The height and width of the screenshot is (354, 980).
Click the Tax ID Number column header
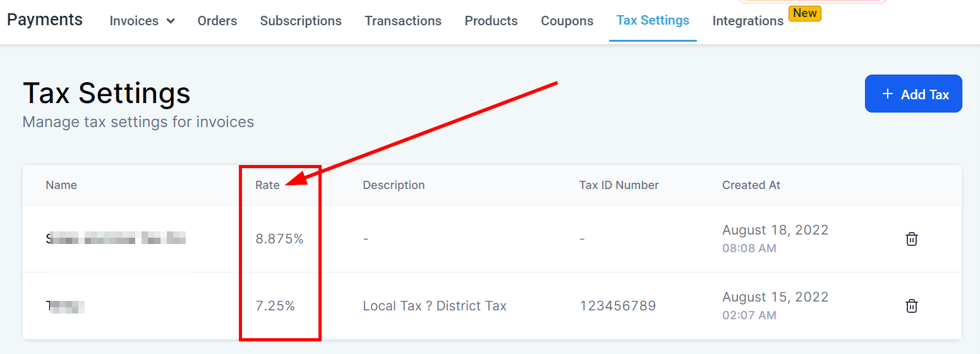click(619, 185)
